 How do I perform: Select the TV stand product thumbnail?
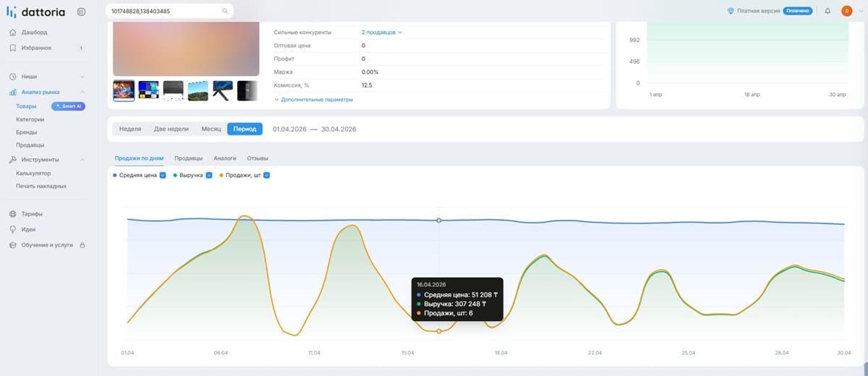tap(222, 90)
